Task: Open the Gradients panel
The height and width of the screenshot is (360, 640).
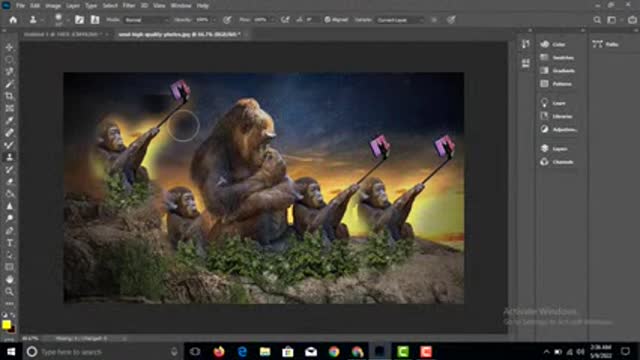Action: 558,71
